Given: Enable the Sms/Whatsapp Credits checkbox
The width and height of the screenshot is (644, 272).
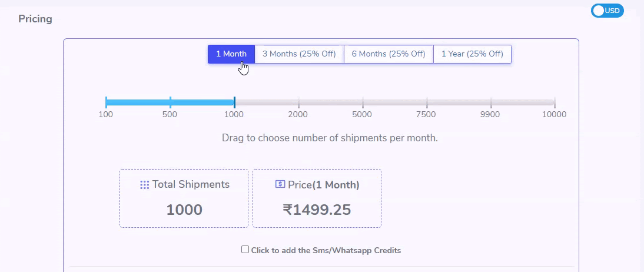Looking at the screenshot, I should [245, 250].
